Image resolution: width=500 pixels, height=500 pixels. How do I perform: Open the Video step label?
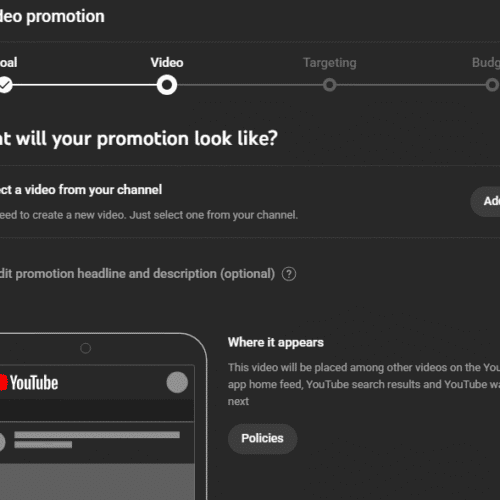167,63
